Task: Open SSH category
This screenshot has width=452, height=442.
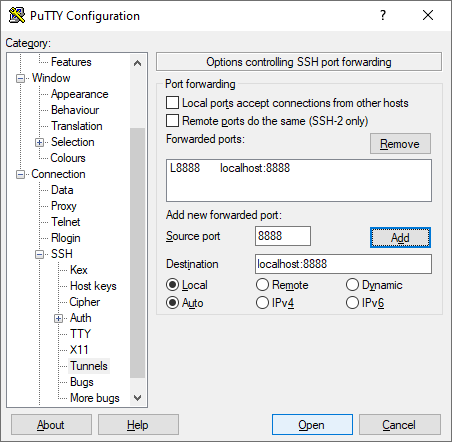Action: tap(62, 254)
